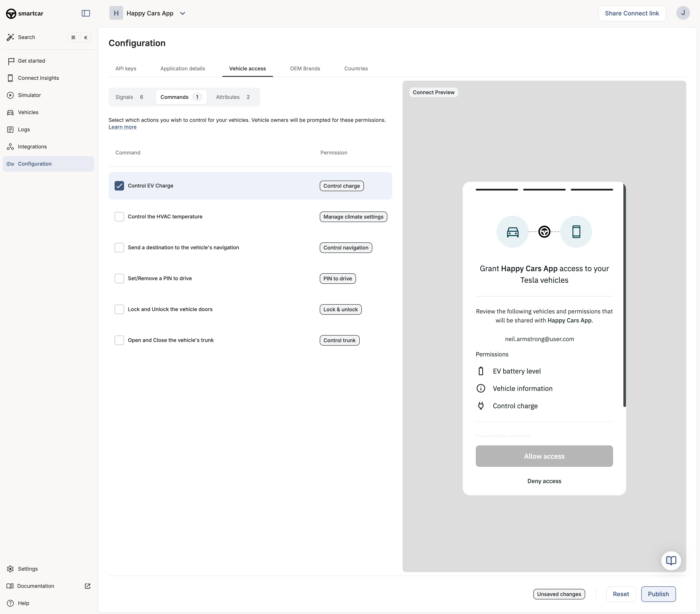Click the steering wheel icon in preview
The image size is (700, 614).
click(544, 232)
